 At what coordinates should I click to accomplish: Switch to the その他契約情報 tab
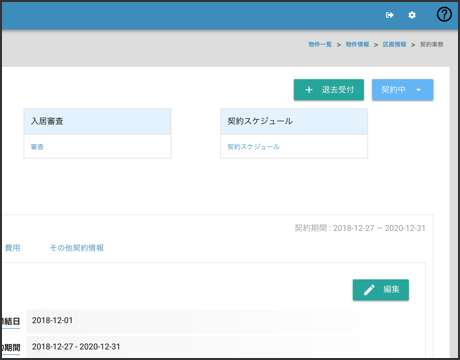77,248
